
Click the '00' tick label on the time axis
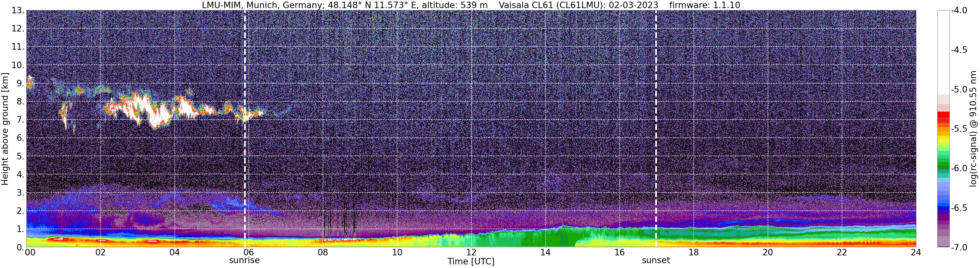pos(30,252)
